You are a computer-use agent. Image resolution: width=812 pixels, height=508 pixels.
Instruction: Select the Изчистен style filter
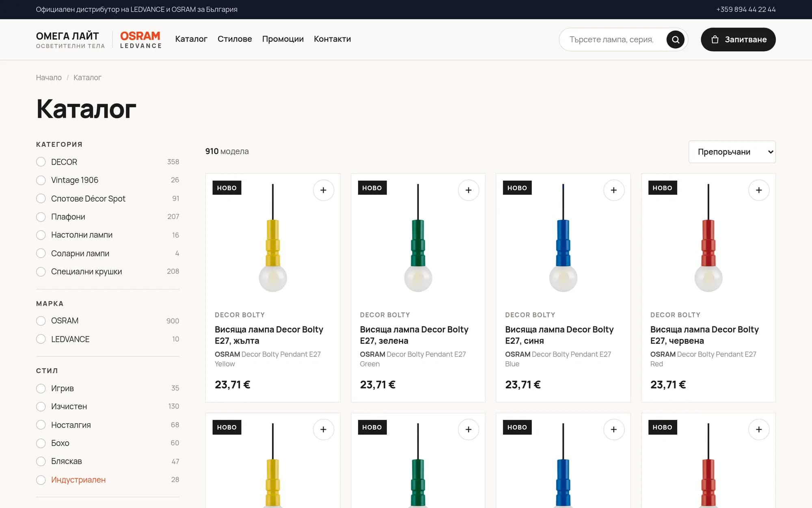pyautogui.click(x=107, y=406)
